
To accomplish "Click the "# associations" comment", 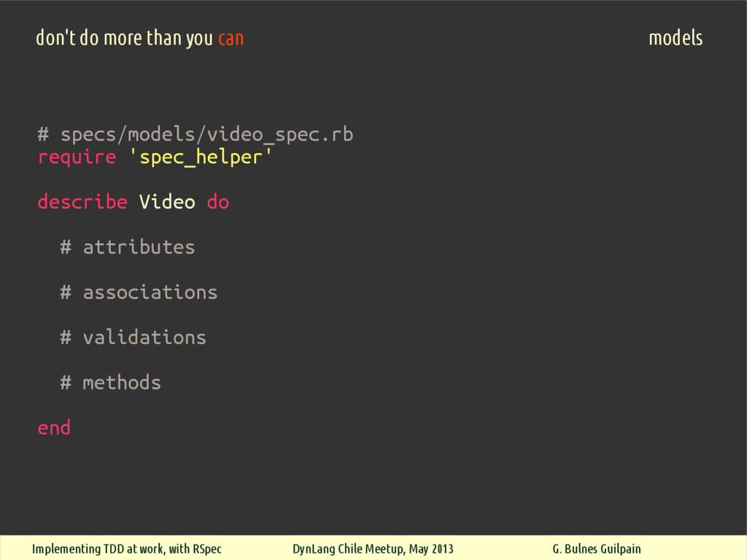I will pos(139,292).
